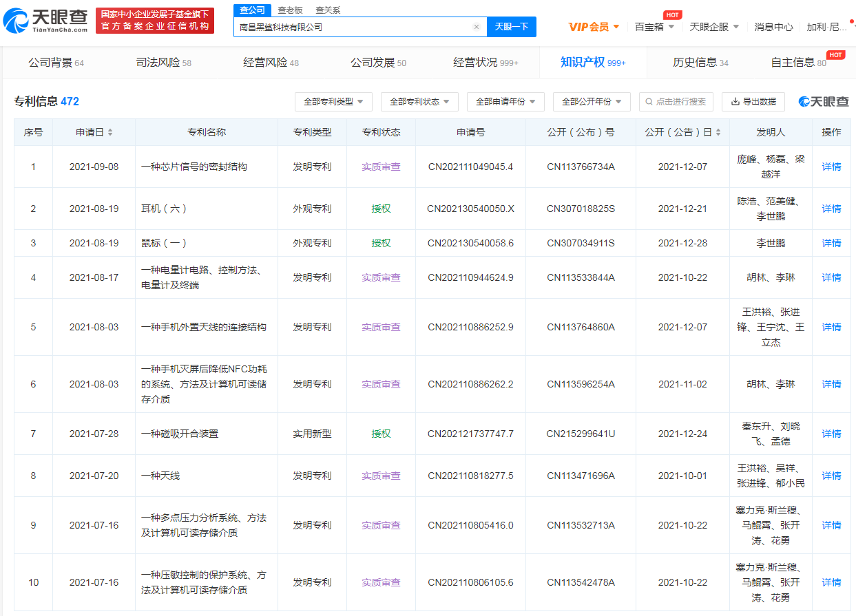Viewport: 856px width, 616px height.
Task: Switch to the 查关系 search tab
Action: (328, 10)
